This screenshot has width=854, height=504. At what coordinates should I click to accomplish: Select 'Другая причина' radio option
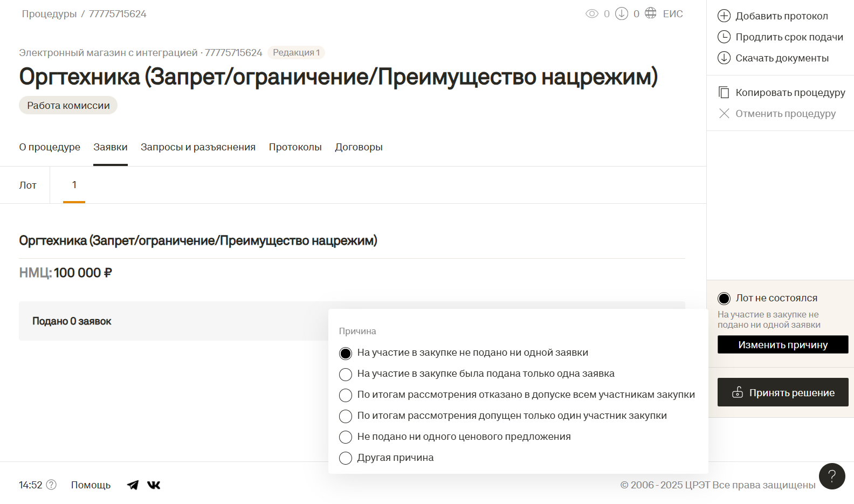[x=346, y=458]
